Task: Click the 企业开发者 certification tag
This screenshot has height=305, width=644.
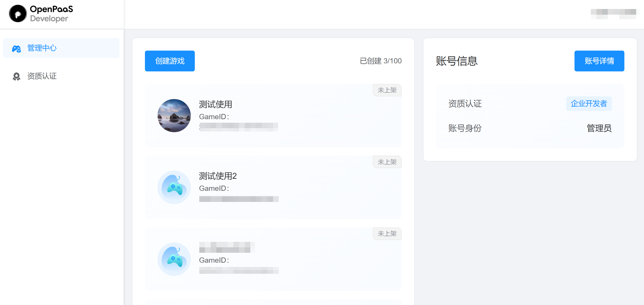Action: tap(589, 104)
